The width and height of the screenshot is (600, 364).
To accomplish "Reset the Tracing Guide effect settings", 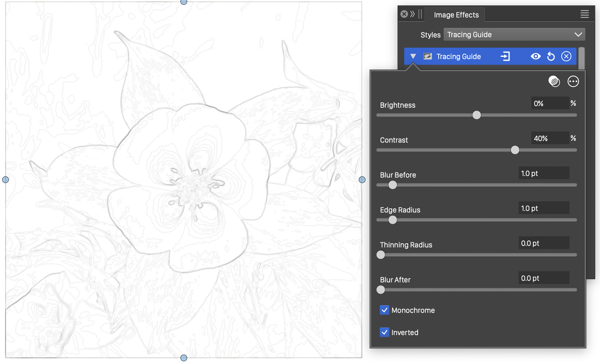I will pyautogui.click(x=551, y=57).
